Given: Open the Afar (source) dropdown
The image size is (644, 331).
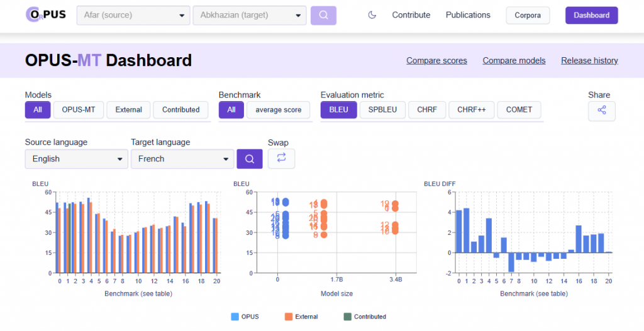Looking at the screenshot, I should tap(133, 15).
